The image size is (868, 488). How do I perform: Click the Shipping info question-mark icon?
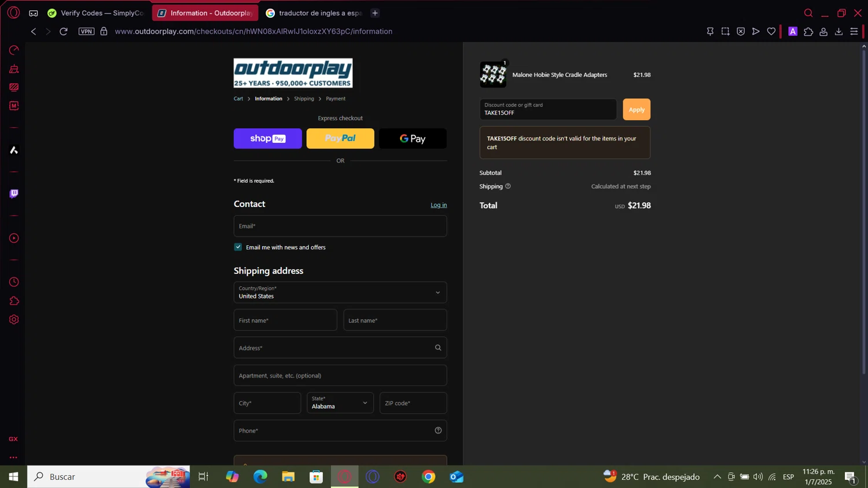pyautogui.click(x=508, y=186)
